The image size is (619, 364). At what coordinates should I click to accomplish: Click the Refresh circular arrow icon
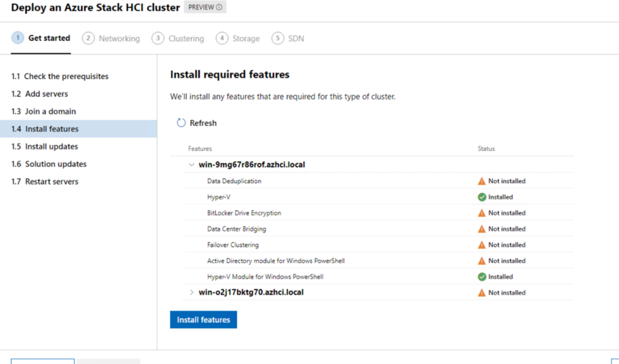181,123
